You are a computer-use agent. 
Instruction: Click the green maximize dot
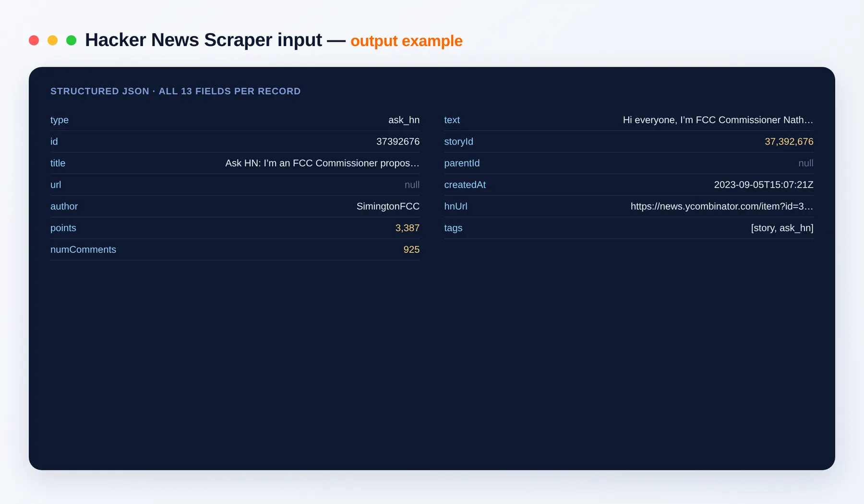72,40
